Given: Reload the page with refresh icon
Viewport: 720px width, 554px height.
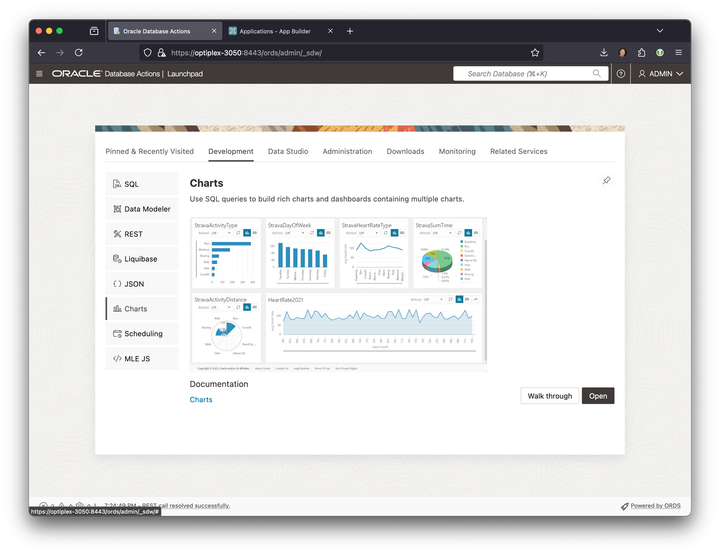Looking at the screenshot, I should [79, 53].
